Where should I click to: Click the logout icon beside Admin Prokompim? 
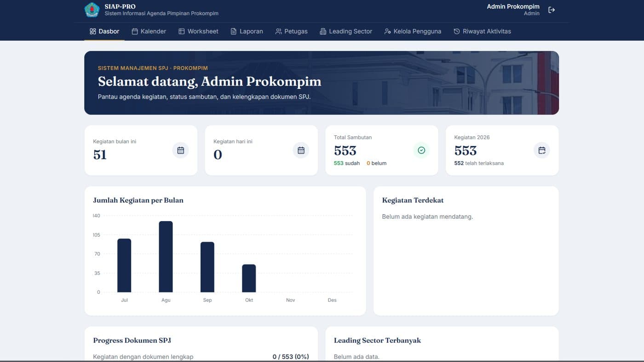pos(552,10)
